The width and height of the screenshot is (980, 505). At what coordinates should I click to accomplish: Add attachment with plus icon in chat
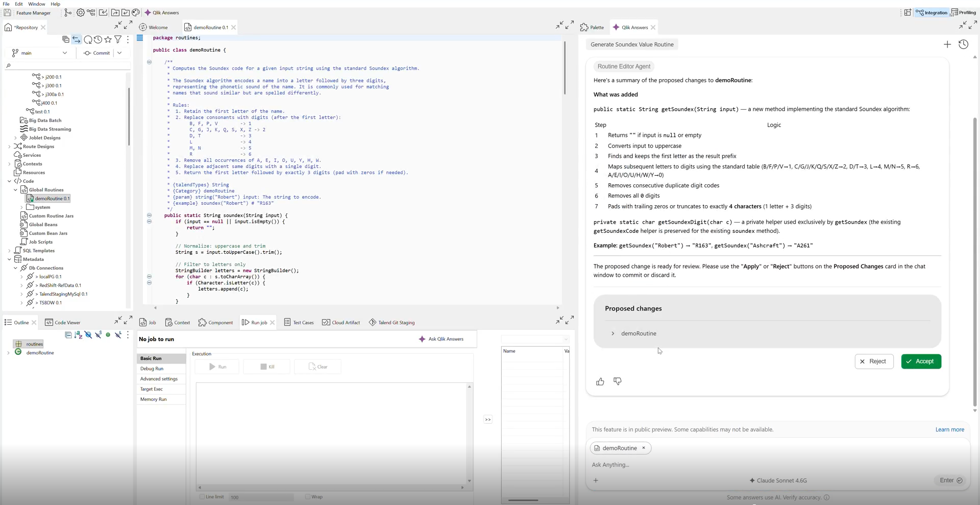click(596, 480)
